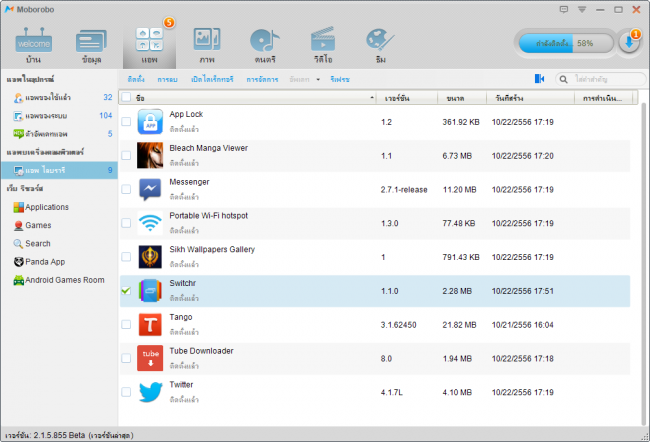Click the Twitter bird icon
Image resolution: width=650 pixels, height=442 pixels.
[x=150, y=392]
